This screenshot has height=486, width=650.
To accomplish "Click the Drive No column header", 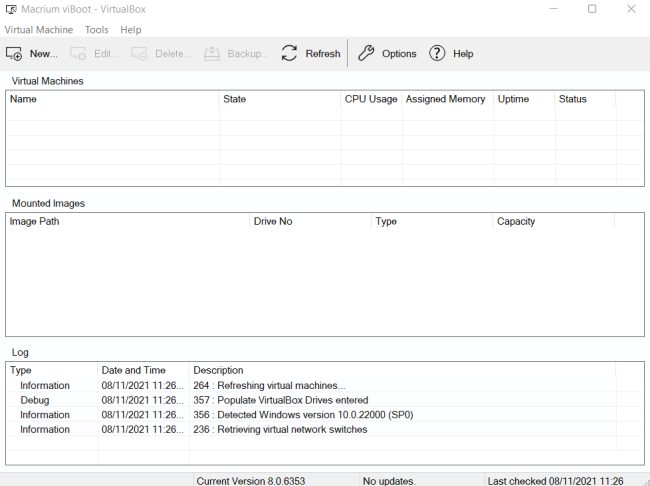I will pos(310,221).
